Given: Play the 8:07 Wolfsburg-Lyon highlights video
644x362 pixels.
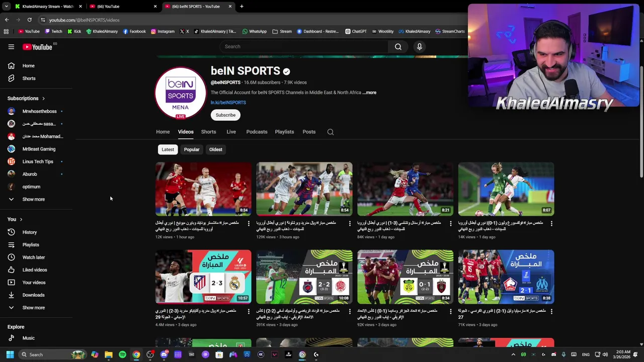Looking at the screenshot, I should 506,189.
